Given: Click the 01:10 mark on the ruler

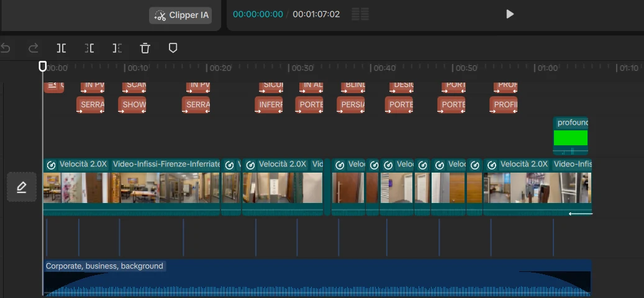Looking at the screenshot, I should 629,68.
